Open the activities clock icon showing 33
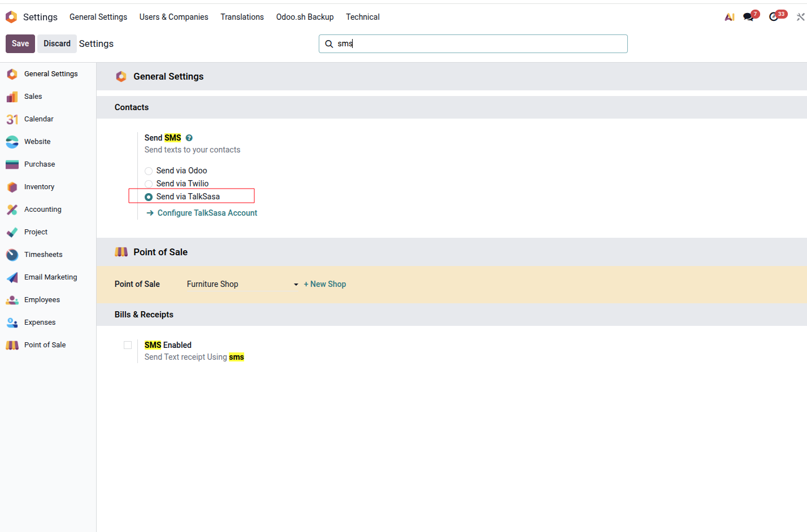Screen dimensions: 807x532 pos(777,16)
